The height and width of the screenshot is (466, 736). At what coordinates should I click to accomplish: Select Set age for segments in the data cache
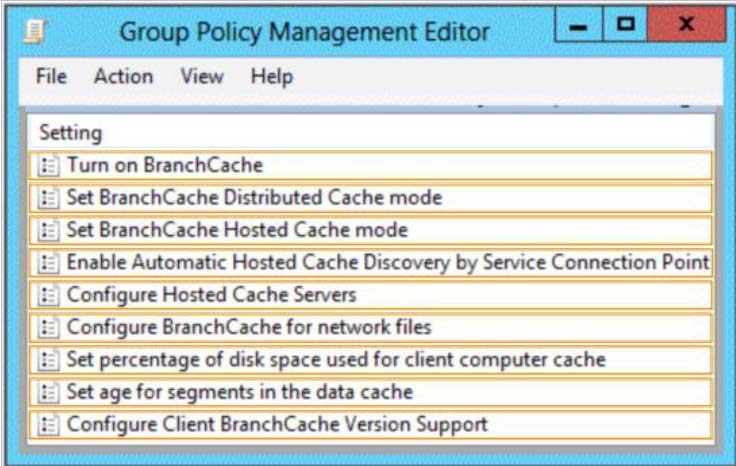tap(240, 392)
